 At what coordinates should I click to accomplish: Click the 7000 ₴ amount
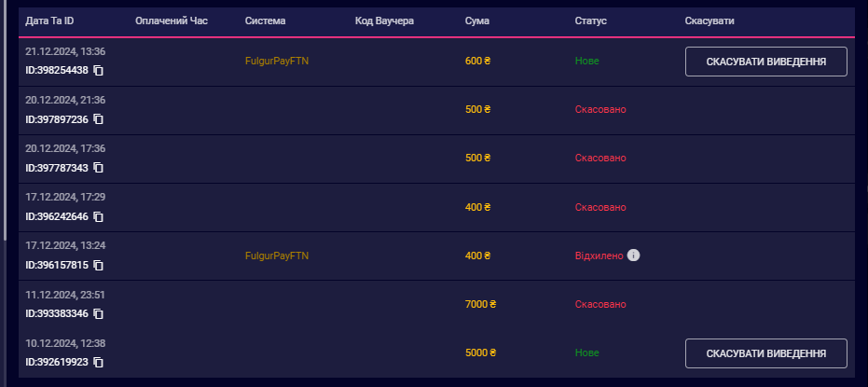point(480,304)
